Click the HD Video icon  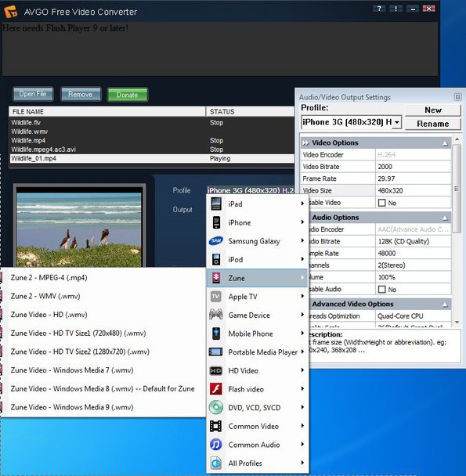pos(216,370)
